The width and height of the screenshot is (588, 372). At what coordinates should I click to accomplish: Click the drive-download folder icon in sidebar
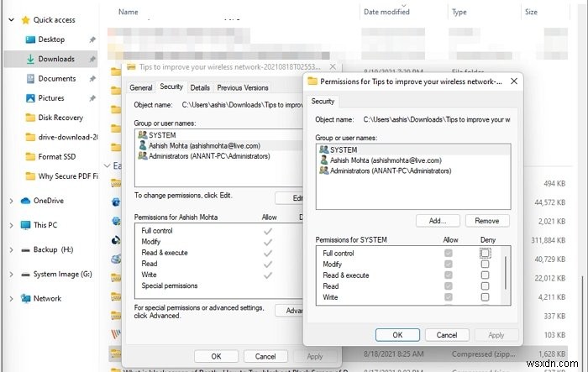click(30, 137)
